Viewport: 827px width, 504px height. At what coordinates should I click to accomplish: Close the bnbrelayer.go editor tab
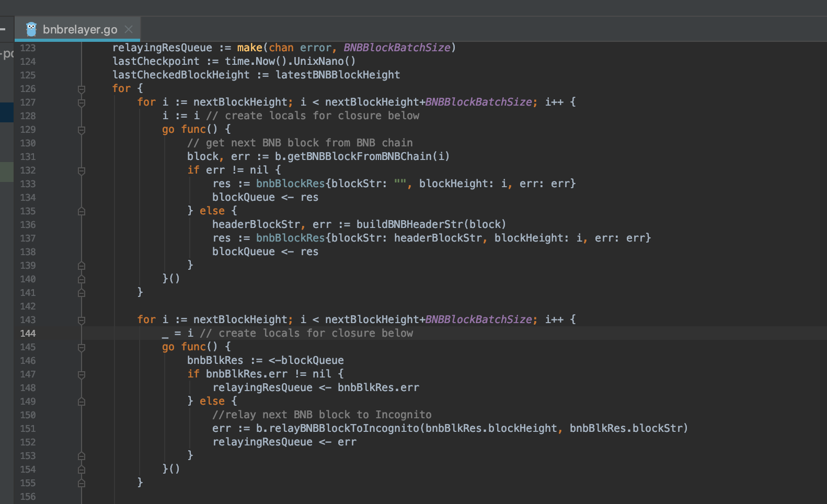point(129,29)
